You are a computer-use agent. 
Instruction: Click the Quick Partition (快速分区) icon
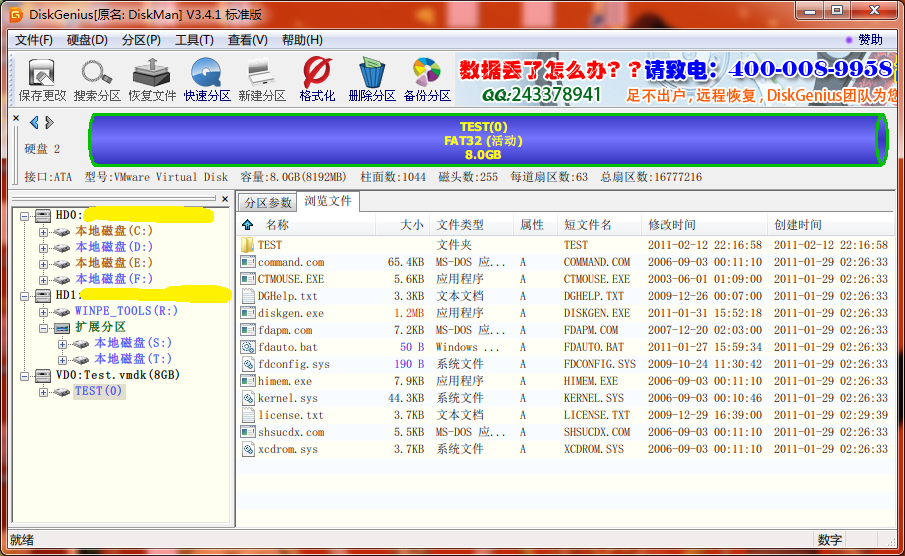207,80
